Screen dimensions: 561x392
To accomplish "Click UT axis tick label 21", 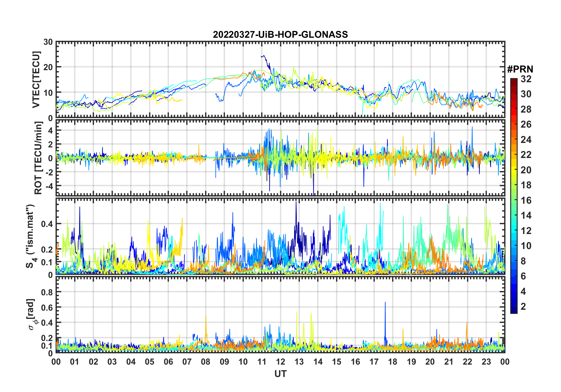I will pyautogui.click(x=449, y=362).
